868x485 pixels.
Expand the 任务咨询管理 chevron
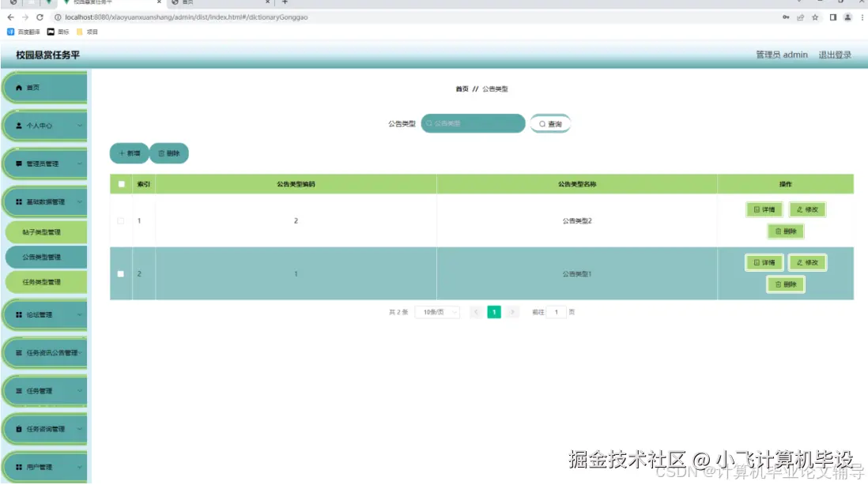pos(79,429)
